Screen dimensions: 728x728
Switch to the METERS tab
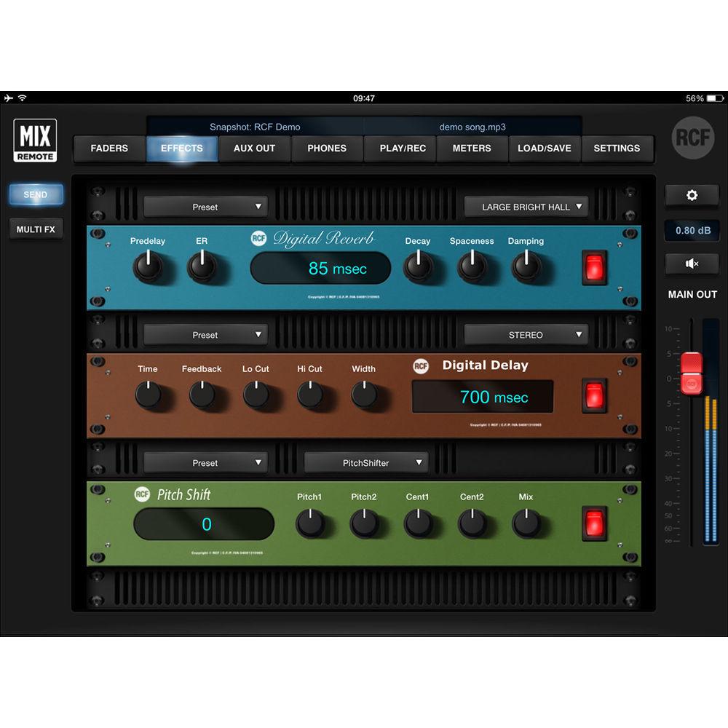click(472, 149)
